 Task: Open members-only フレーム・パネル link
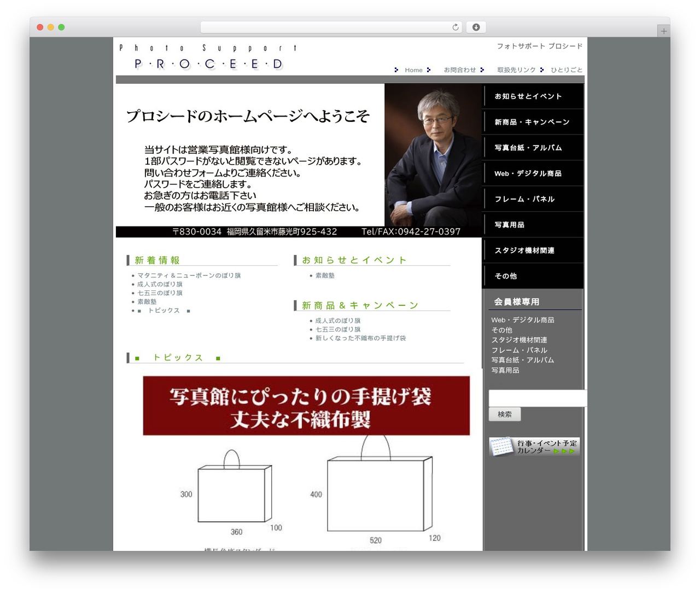point(519,351)
